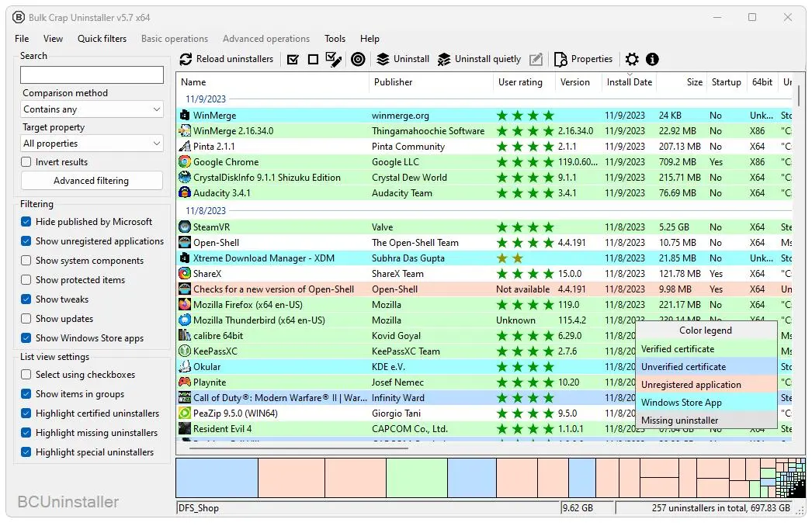
Task: Click the Pinta 2.1.1 app icon
Action: coord(184,147)
